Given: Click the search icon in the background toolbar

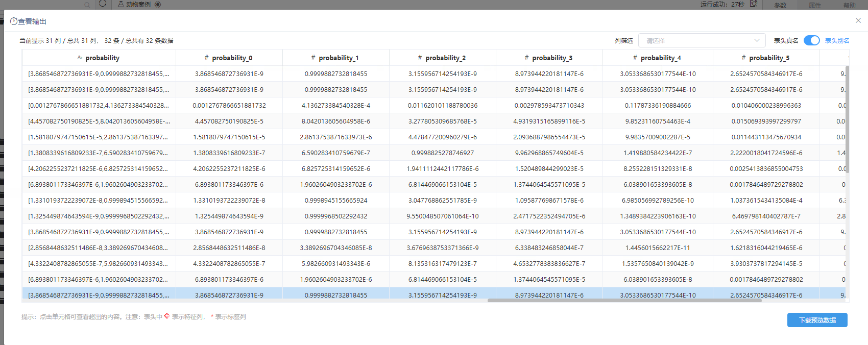Looking at the screenshot, I should (x=87, y=5).
